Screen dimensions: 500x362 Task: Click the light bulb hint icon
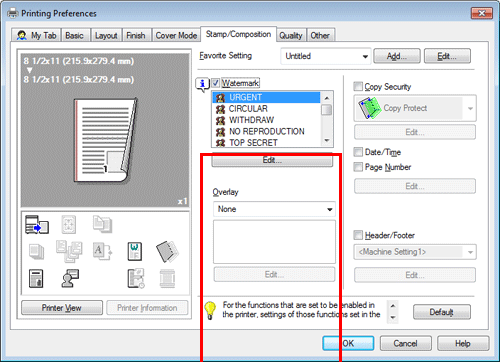[210, 310]
